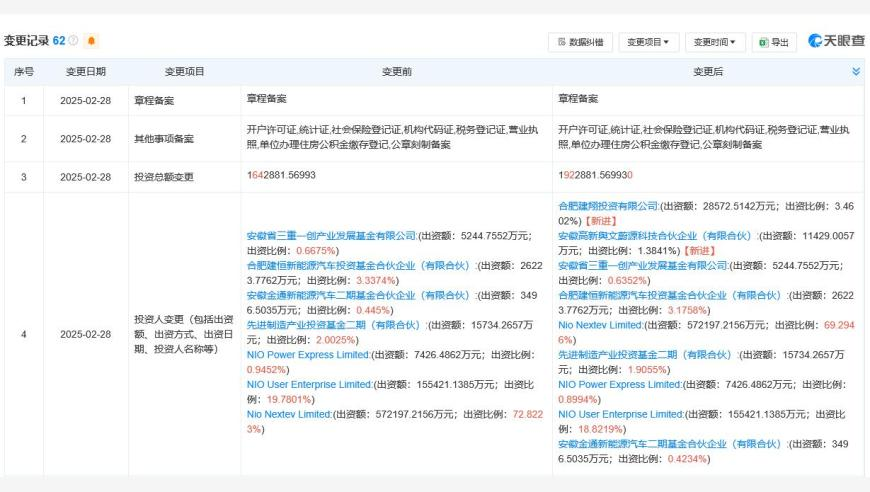Open 合肥建恒新能源汽车投资基金 link in 变更前

click(x=361, y=266)
